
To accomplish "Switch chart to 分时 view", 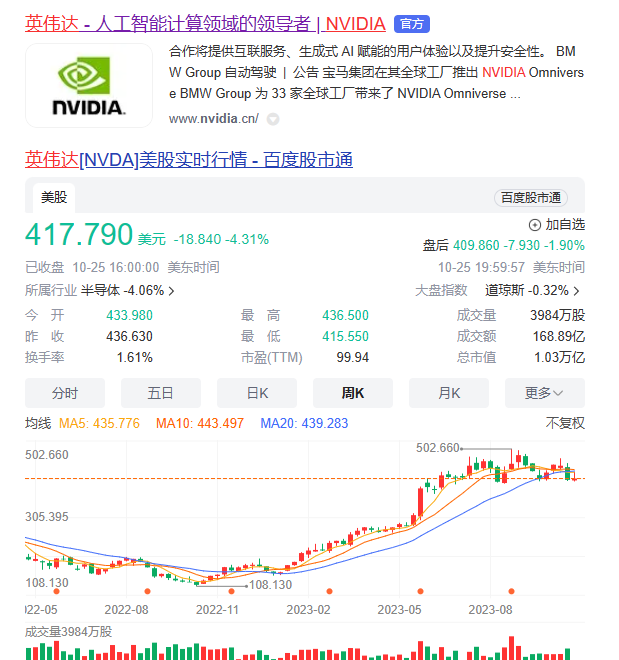I will [x=65, y=393].
